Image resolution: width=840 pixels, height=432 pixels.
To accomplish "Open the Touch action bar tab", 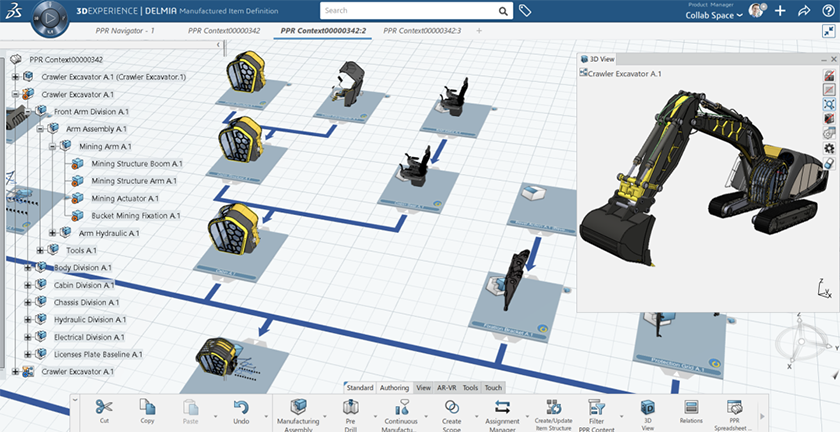I will pos(493,388).
